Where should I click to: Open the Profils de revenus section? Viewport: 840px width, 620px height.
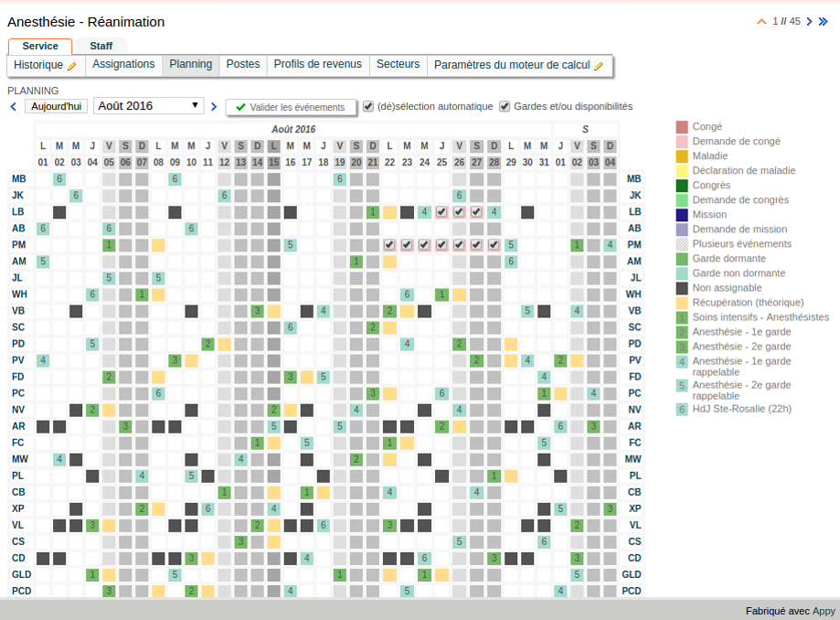point(318,65)
